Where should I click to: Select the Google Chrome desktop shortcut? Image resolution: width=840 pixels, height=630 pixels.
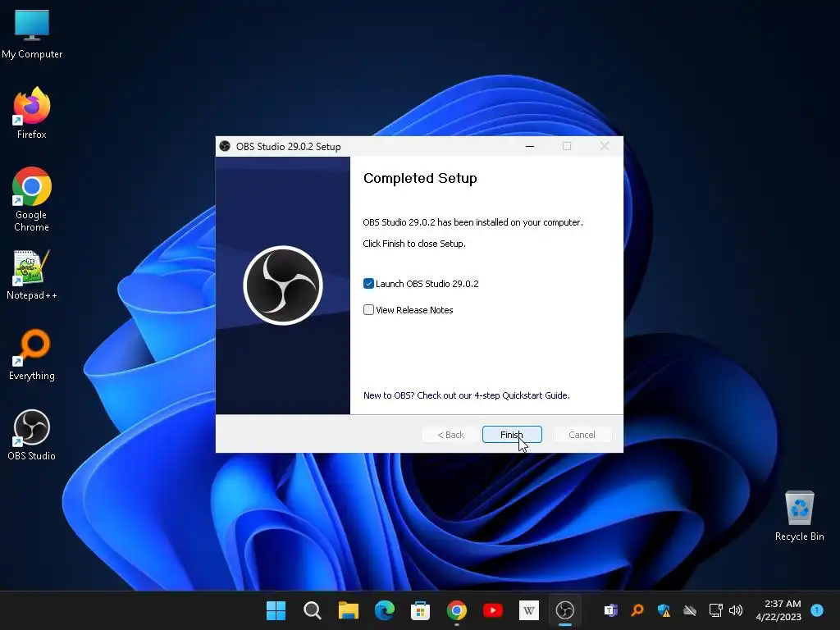[x=32, y=199]
